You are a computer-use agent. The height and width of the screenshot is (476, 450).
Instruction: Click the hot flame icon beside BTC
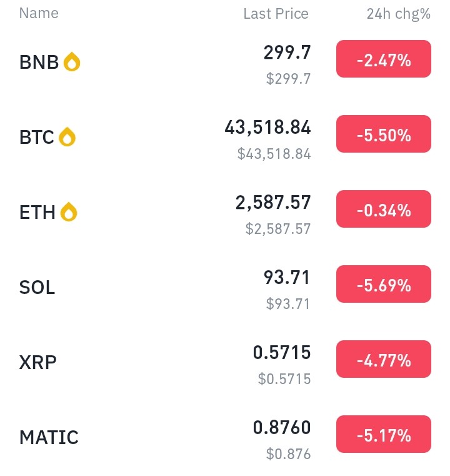click(67, 137)
